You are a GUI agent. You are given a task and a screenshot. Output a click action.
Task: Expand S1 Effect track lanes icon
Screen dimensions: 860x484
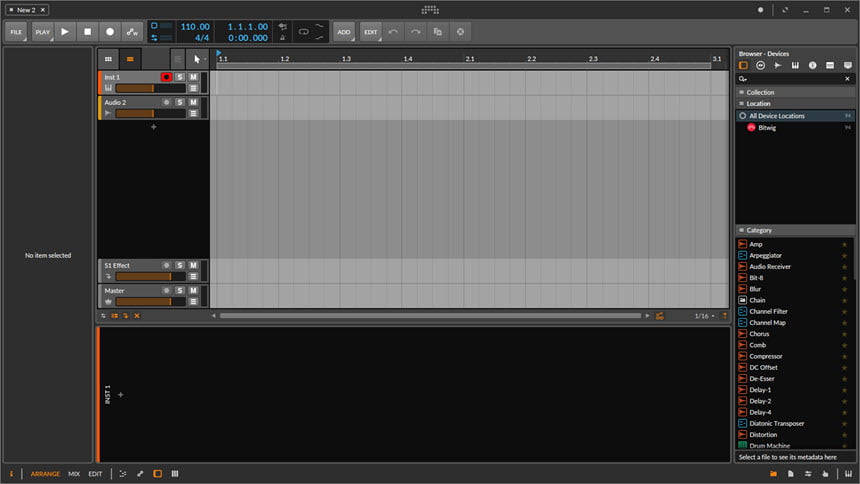(x=193, y=276)
